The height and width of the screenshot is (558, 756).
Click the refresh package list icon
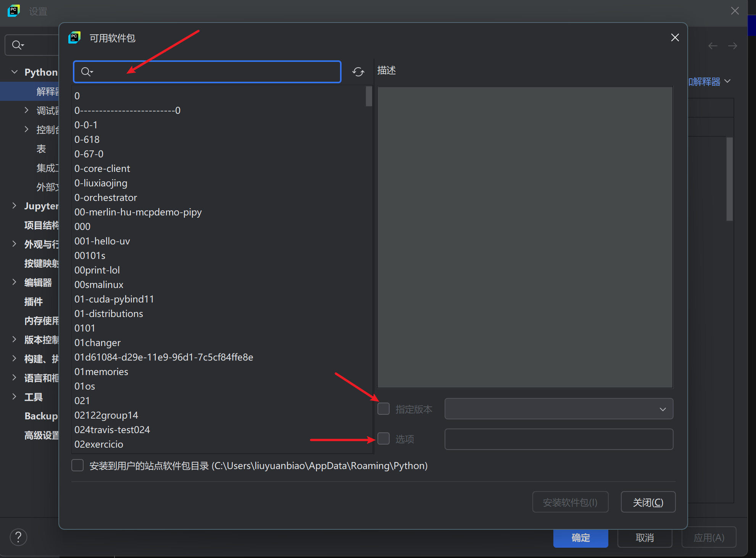pos(358,72)
